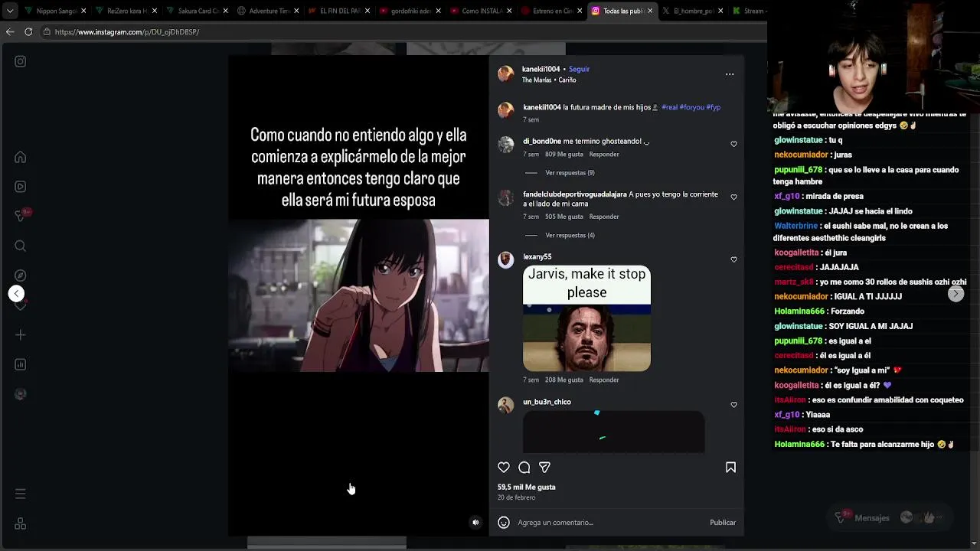Image resolution: width=980 pixels, height=551 pixels.
Task: Share the post with the paper-plane icon
Action: pos(544,468)
